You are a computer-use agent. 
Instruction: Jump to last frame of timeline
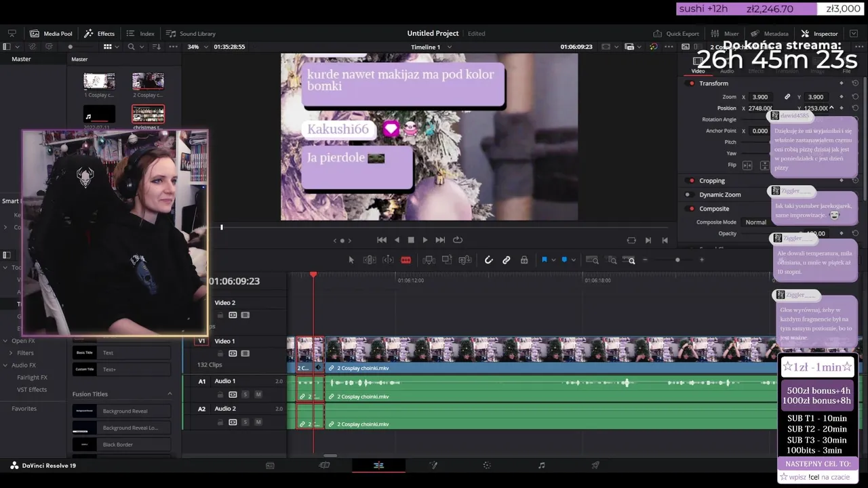(440, 240)
